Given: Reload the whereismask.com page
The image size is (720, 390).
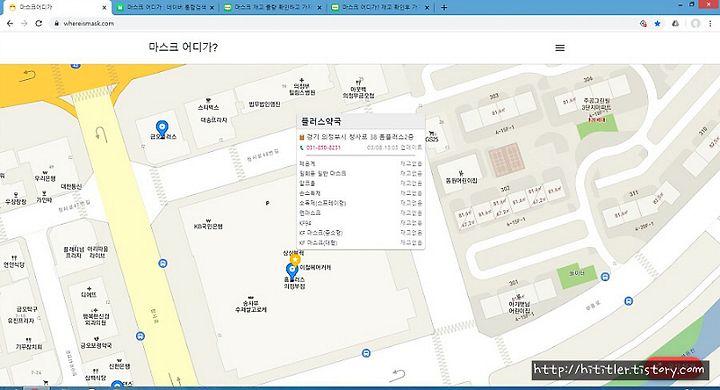Looking at the screenshot, I should pyautogui.click(x=39, y=23).
